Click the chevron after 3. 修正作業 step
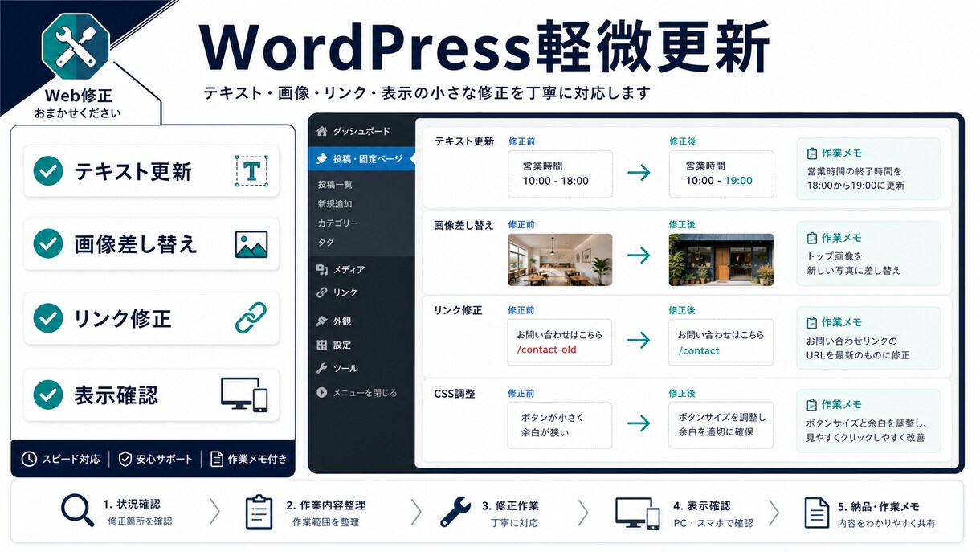The image size is (980, 552). (583, 512)
